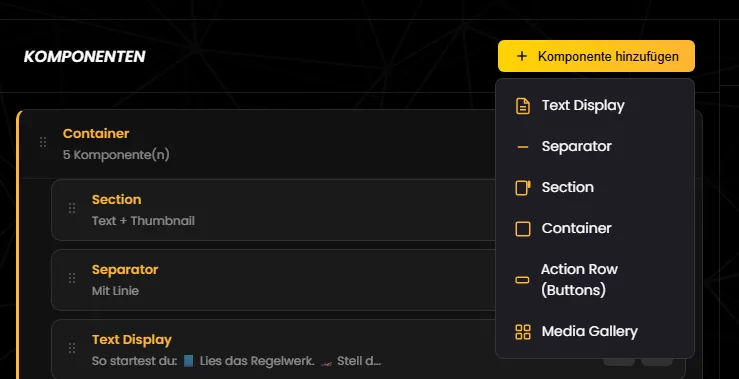Open the Separator Mit Linie card

click(x=273, y=280)
